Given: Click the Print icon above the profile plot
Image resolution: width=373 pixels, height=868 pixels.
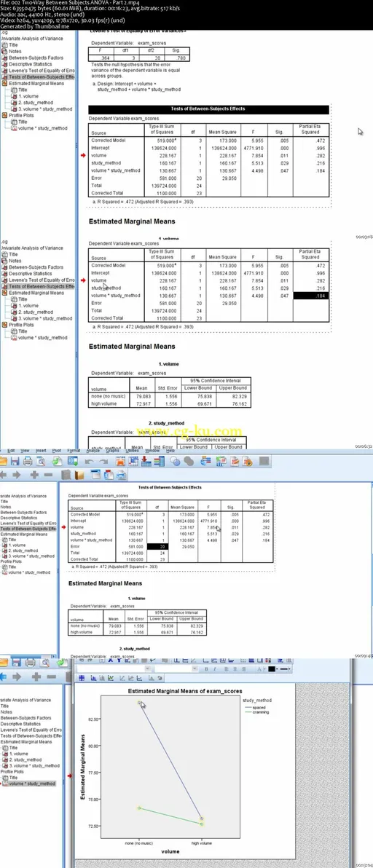Looking at the screenshot, I should click(x=31, y=663).
